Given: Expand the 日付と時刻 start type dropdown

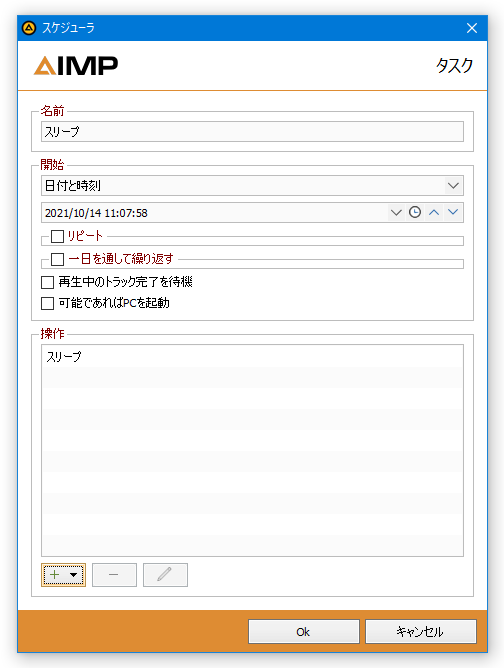Looking at the screenshot, I should [x=453, y=186].
